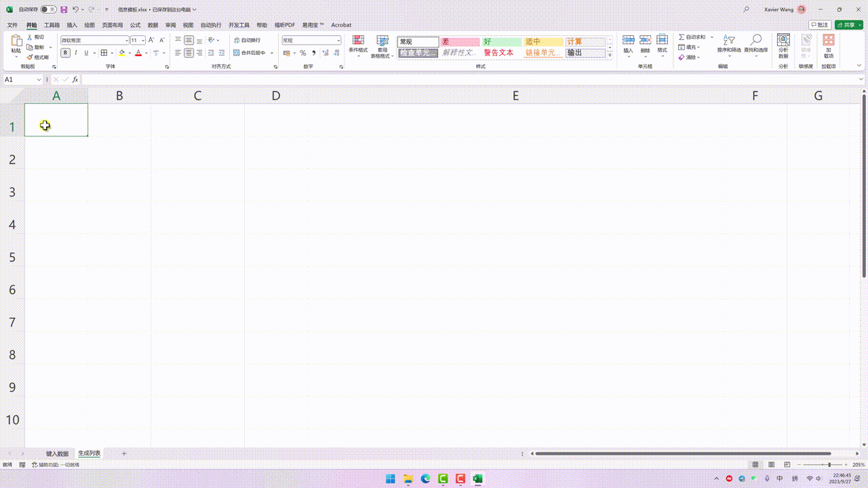Click the comma style icon

pos(313,53)
